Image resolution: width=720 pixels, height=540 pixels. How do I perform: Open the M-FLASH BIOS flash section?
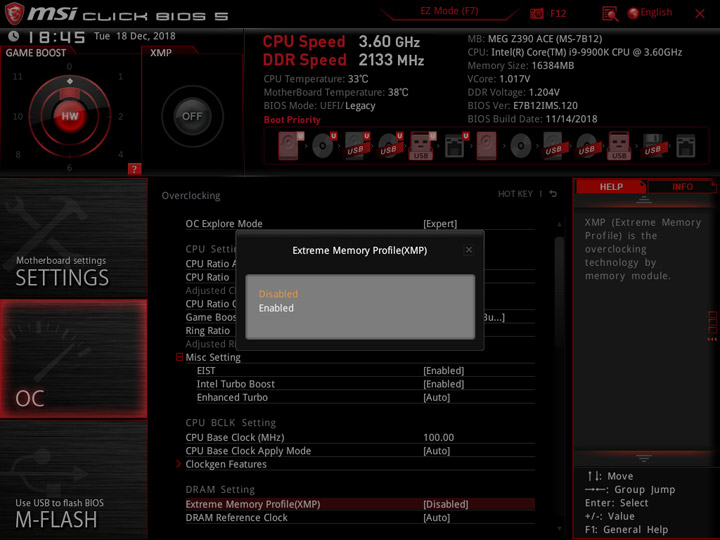[73, 479]
